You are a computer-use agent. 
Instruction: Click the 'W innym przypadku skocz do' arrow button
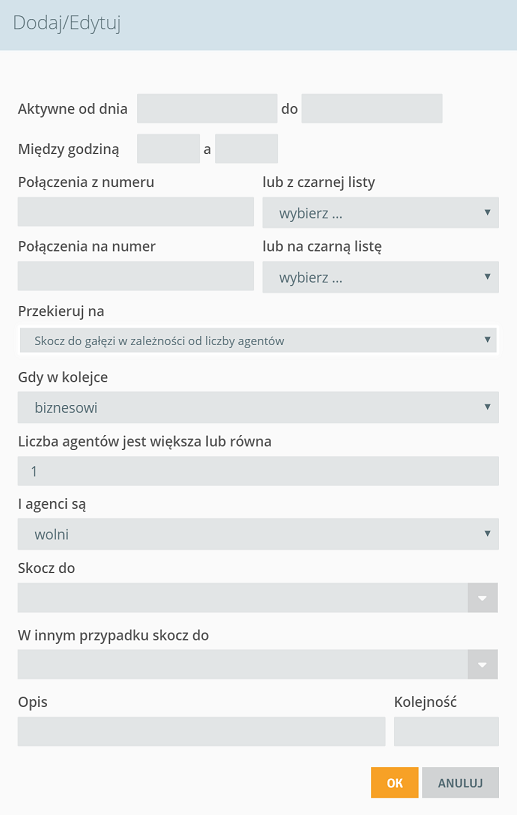pos(483,664)
